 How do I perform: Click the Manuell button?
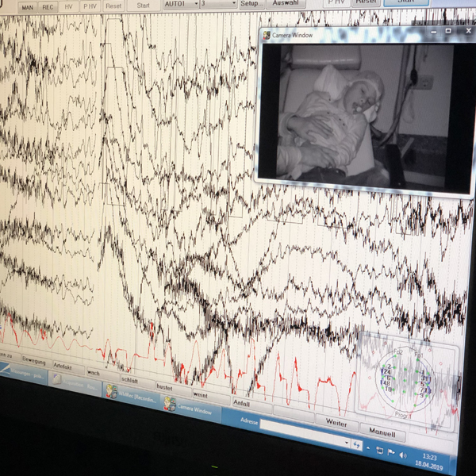tap(382, 432)
